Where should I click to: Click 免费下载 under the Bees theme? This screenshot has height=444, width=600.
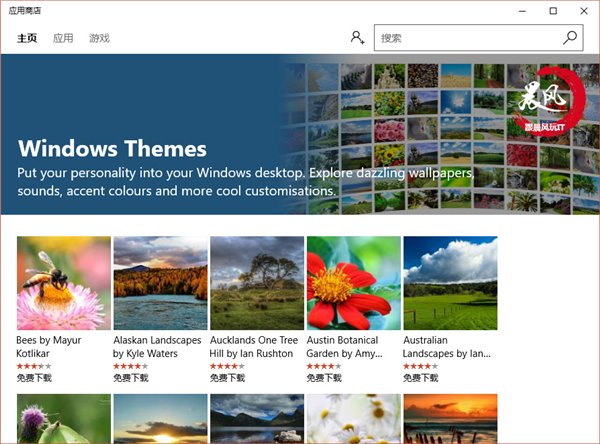34,378
